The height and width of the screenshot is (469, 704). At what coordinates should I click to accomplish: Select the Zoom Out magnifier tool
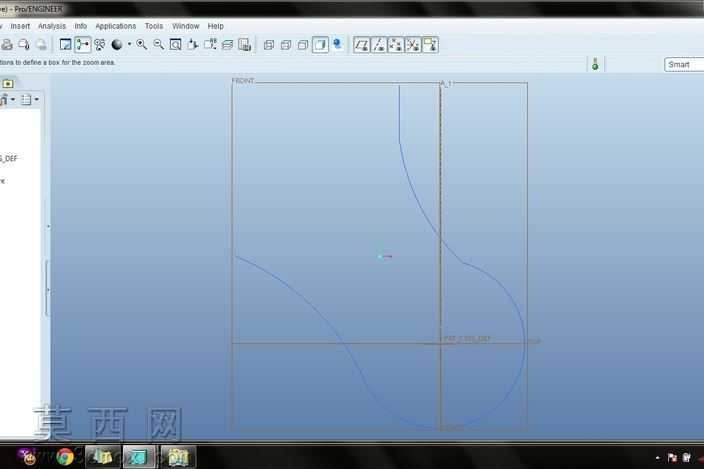[158, 44]
